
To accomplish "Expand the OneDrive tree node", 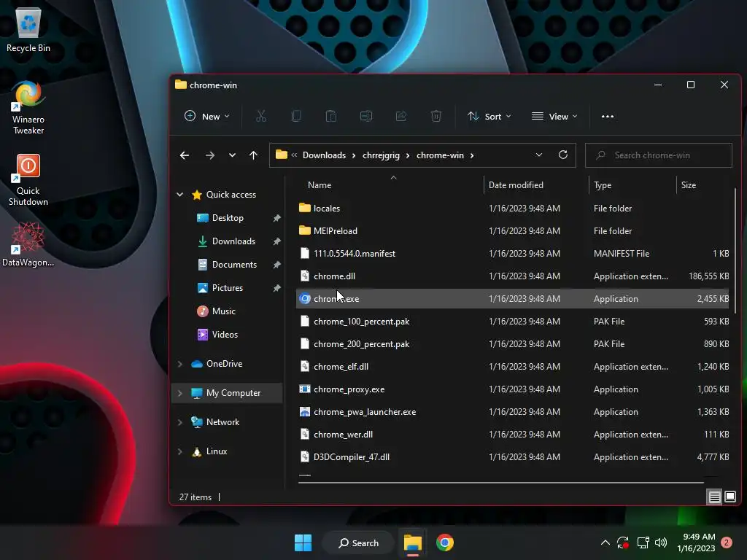I will pos(180,364).
